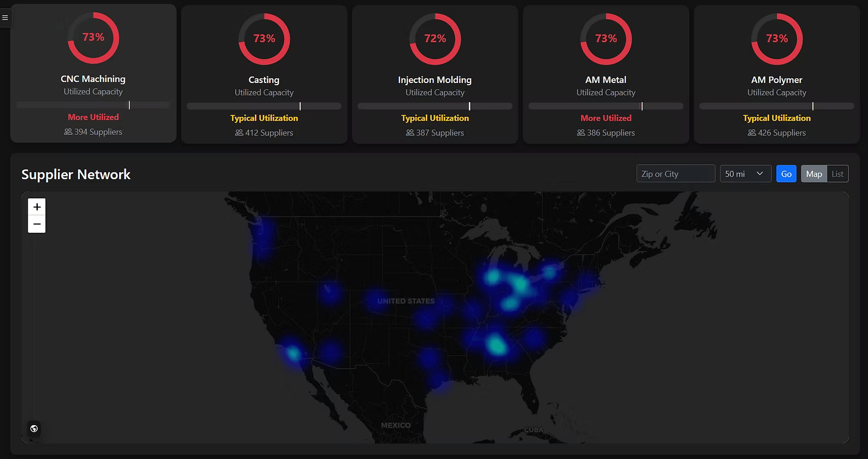Click the Casting suppliers people icon
Viewport: 868px width, 459px height.
point(239,133)
